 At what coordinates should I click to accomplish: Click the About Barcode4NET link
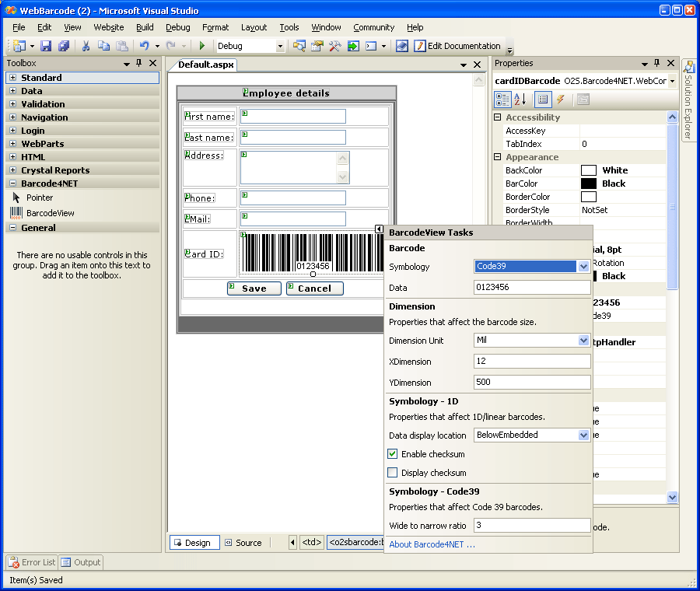(432, 544)
